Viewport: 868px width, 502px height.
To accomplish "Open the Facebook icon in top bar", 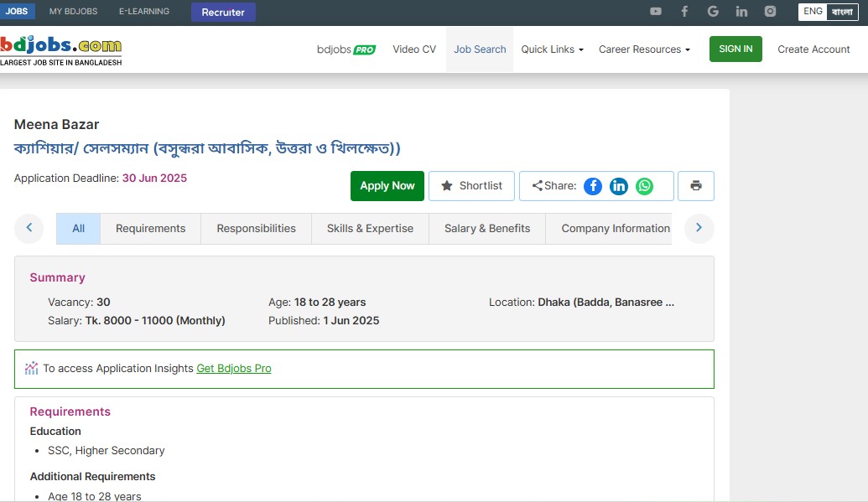I will 684,11.
